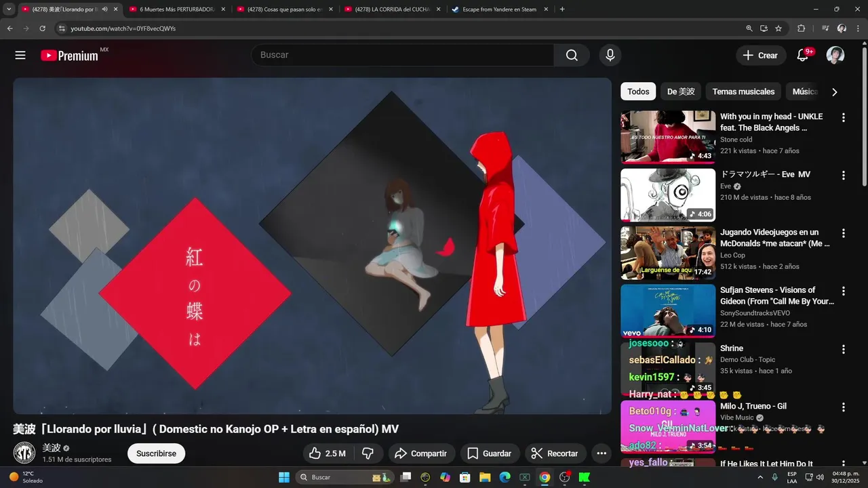Like the video with 2.5 M
Screen dimensions: 868x488
point(328,453)
